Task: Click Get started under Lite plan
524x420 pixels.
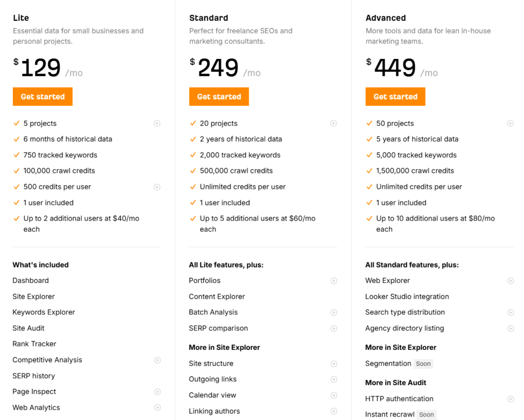Action: click(x=42, y=97)
